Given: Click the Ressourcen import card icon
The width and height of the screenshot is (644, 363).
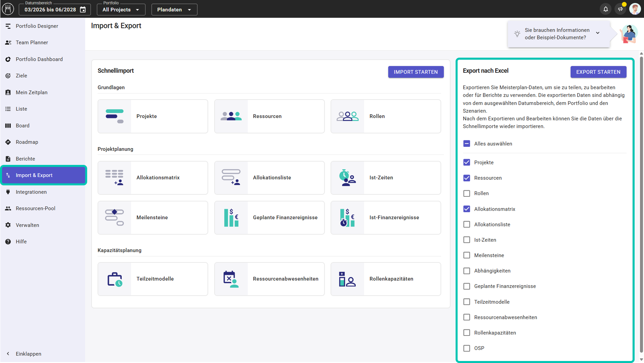Looking at the screenshot, I should coord(231,116).
